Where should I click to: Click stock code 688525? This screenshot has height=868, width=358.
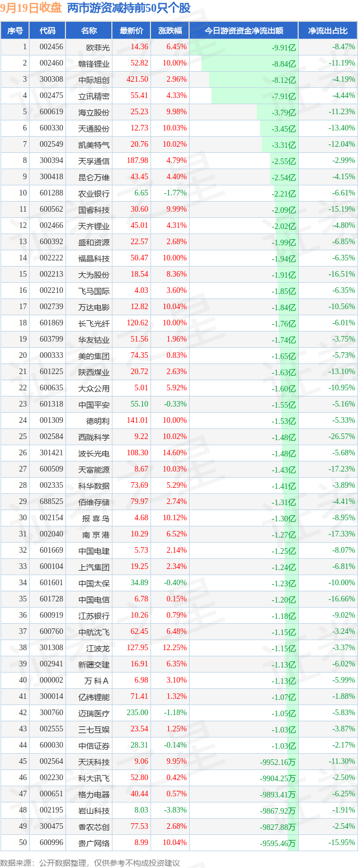pyautogui.click(x=51, y=502)
